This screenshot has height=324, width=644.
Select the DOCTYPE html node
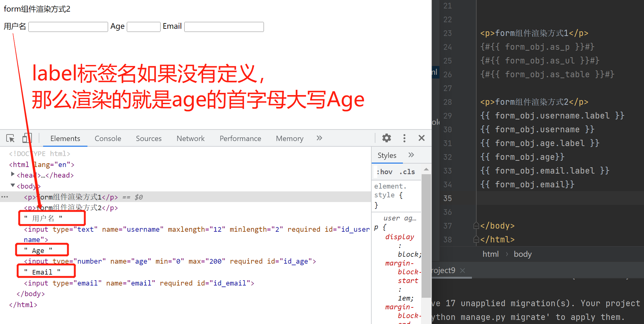(x=40, y=154)
